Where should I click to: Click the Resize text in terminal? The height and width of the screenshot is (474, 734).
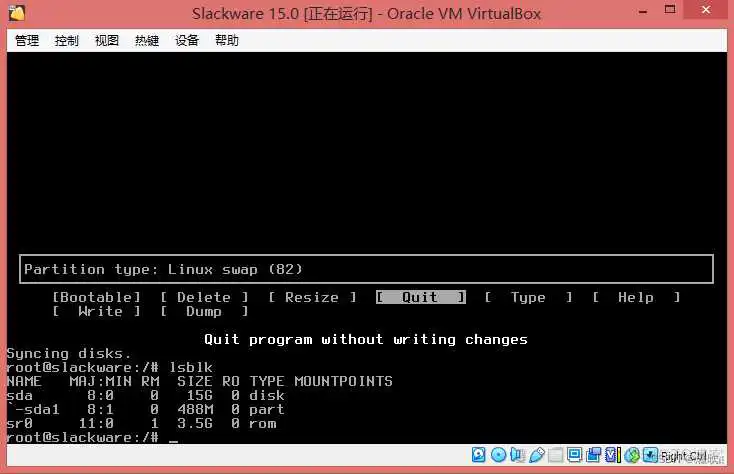click(312, 297)
